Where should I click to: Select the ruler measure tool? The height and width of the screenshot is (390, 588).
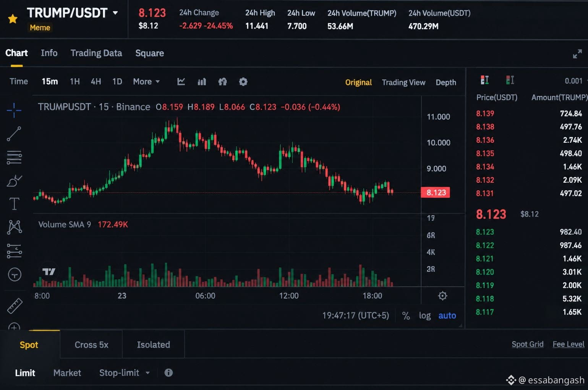15,305
